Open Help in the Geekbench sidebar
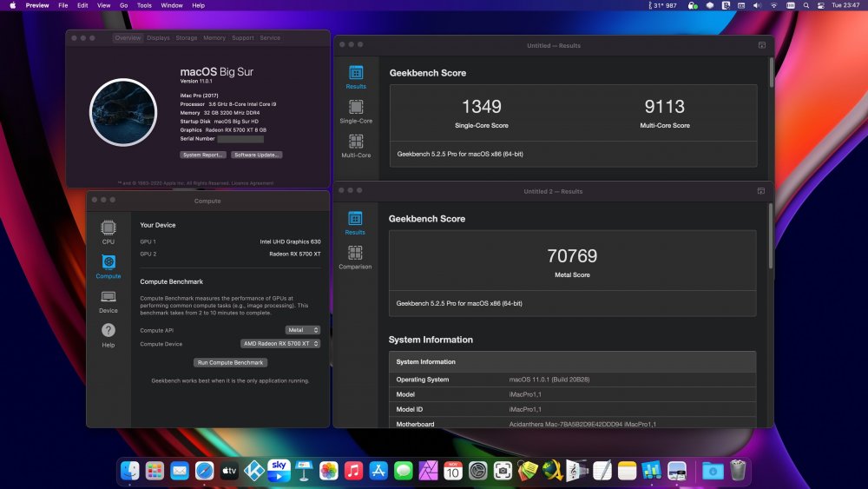 (108, 335)
